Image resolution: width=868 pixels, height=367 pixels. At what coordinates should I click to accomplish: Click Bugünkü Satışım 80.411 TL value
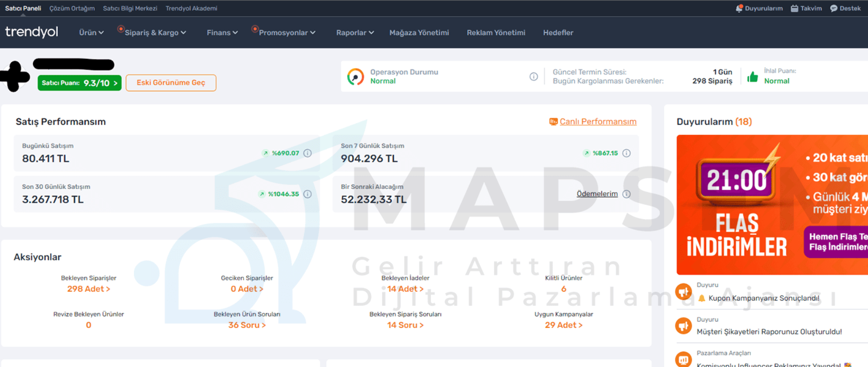click(46, 158)
